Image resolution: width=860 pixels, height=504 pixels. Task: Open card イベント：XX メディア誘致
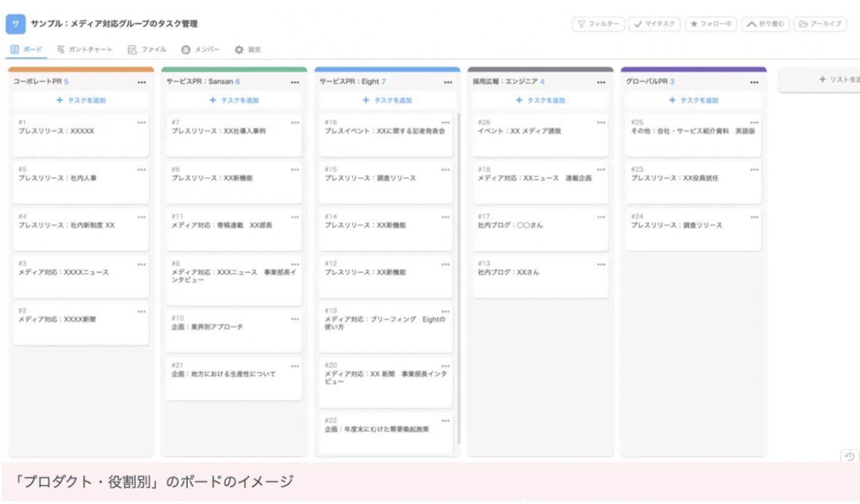tap(540, 135)
